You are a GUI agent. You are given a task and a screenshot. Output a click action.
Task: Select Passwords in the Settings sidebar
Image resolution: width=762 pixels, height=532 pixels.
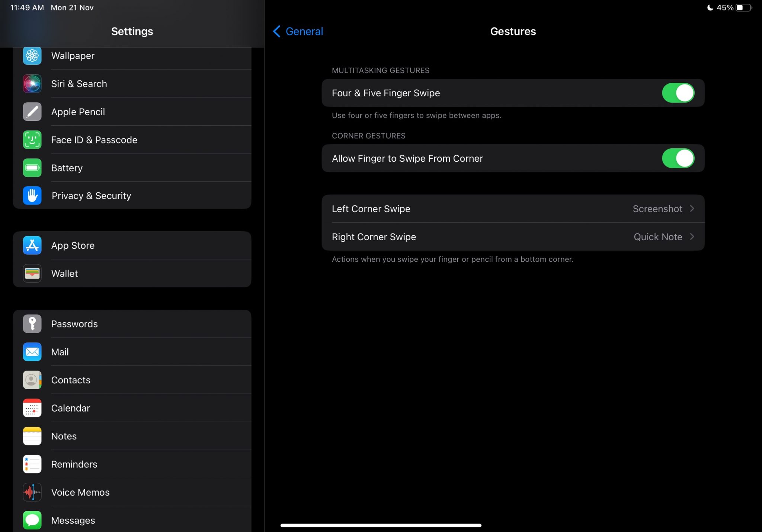[74, 324]
